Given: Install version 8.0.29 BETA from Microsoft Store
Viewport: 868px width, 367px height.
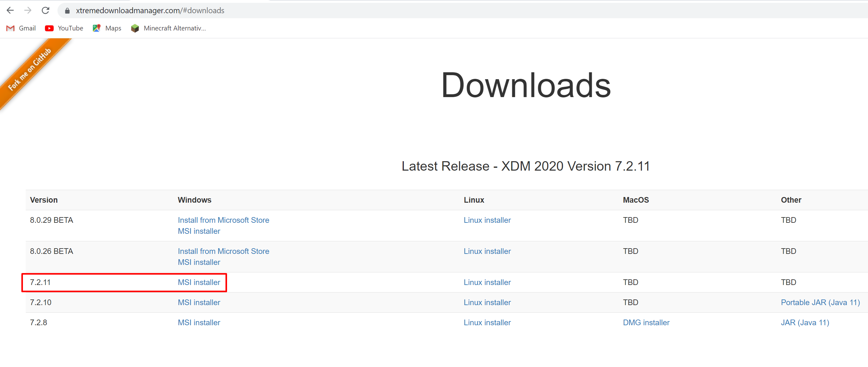Looking at the screenshot, I should [223, 220].
